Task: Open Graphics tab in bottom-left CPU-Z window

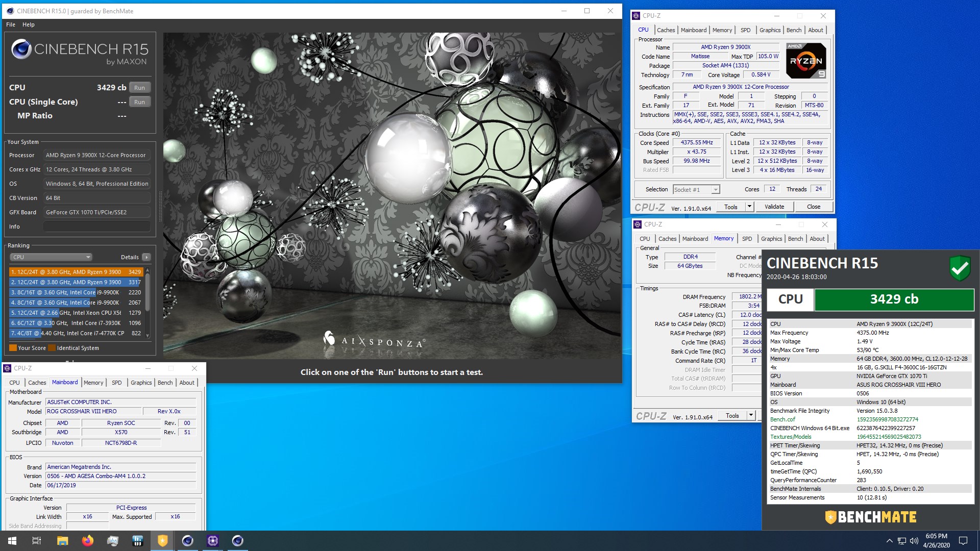Action: tap(141, 383)
